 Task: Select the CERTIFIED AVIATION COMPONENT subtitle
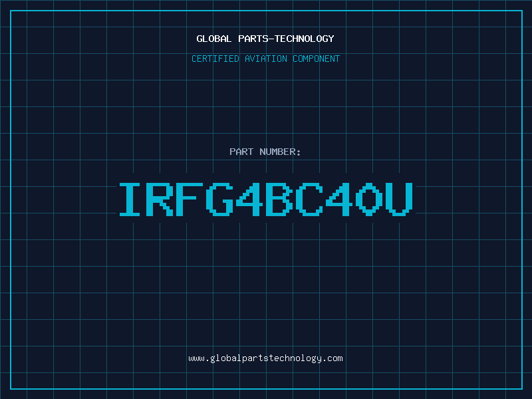coord(265,59)
